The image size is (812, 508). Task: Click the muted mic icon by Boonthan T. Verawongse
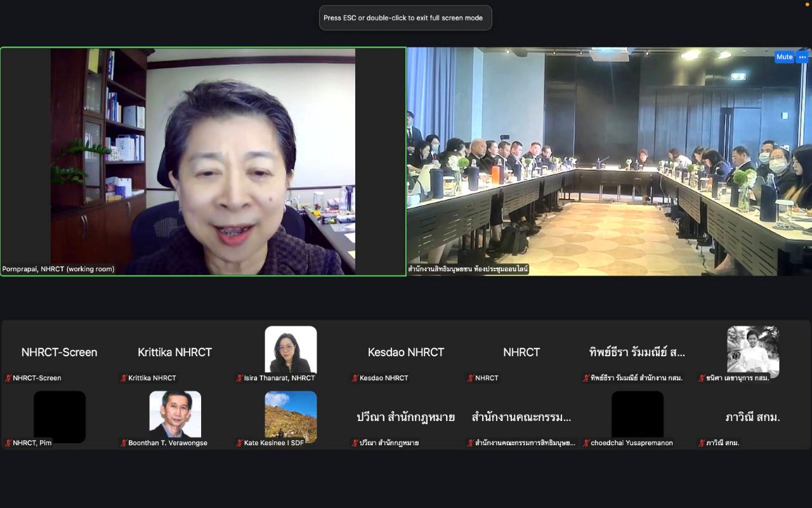click(124, 443)
